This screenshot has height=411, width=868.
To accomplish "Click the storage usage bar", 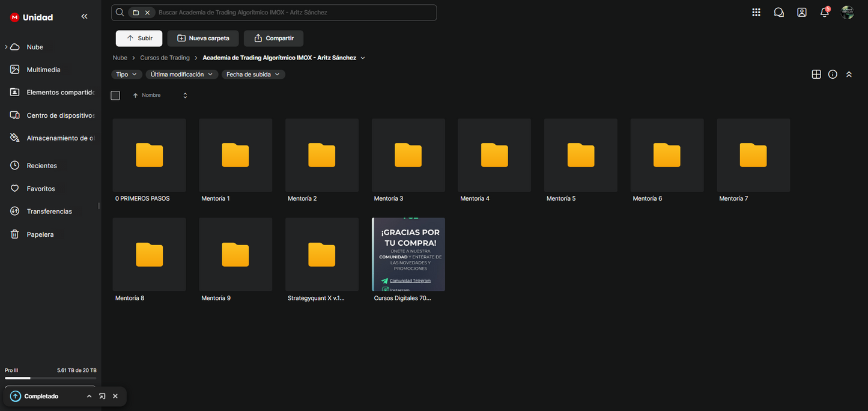I will (x=50, y=378).
